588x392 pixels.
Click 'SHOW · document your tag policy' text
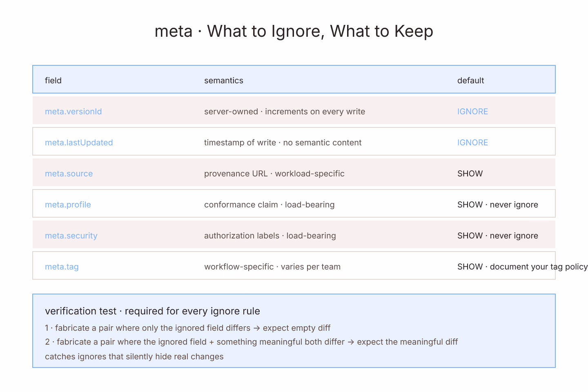(x=522, y=267)
